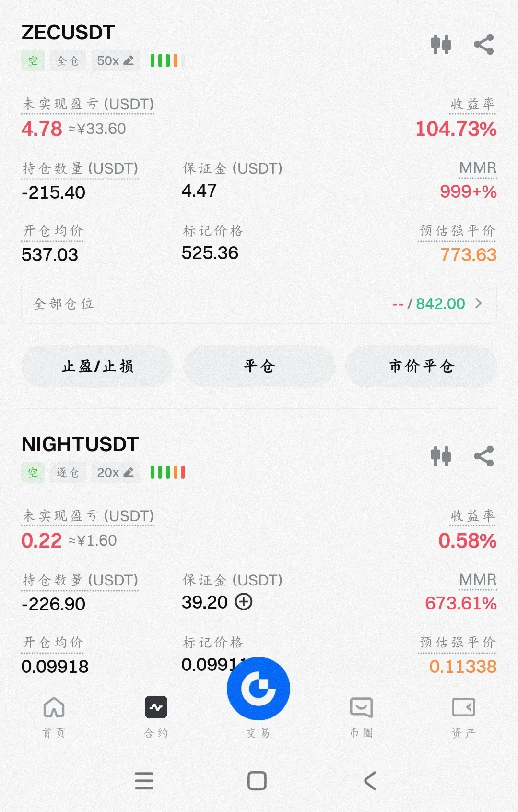Expand the 全部仓位 row chevron

pos(478,303)
